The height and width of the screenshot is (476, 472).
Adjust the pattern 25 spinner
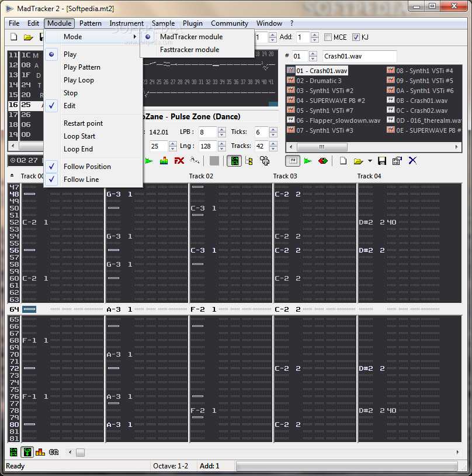(x=172, y=146)
